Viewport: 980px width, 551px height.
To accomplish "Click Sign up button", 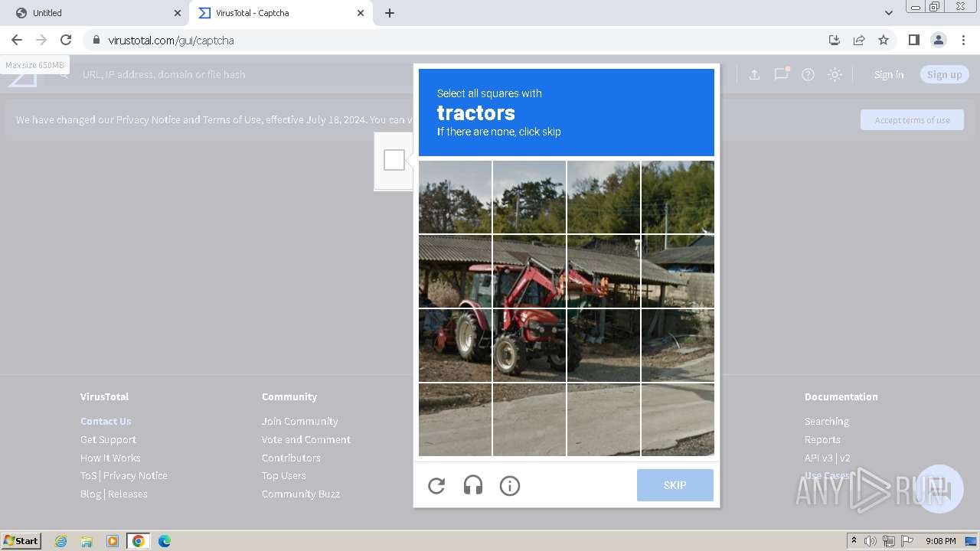I will 945,74.
